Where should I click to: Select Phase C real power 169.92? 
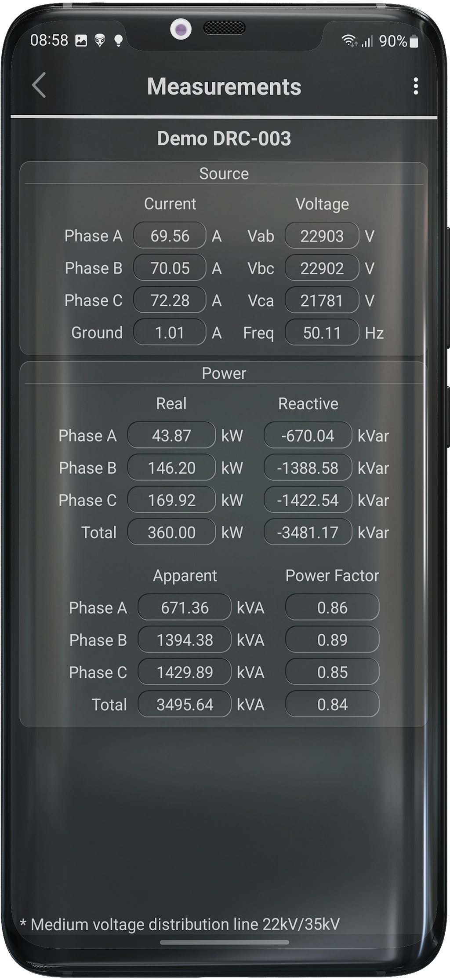coord(171,500)
